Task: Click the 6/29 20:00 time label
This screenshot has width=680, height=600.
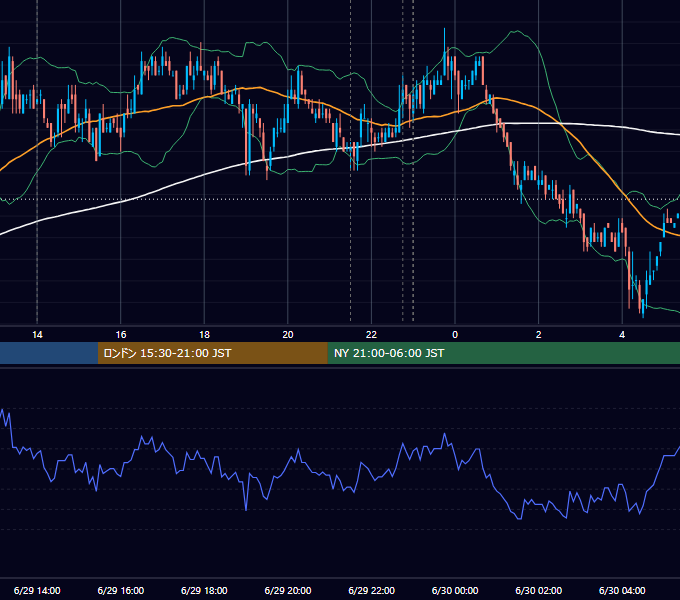Action: (x=288, y=590)
